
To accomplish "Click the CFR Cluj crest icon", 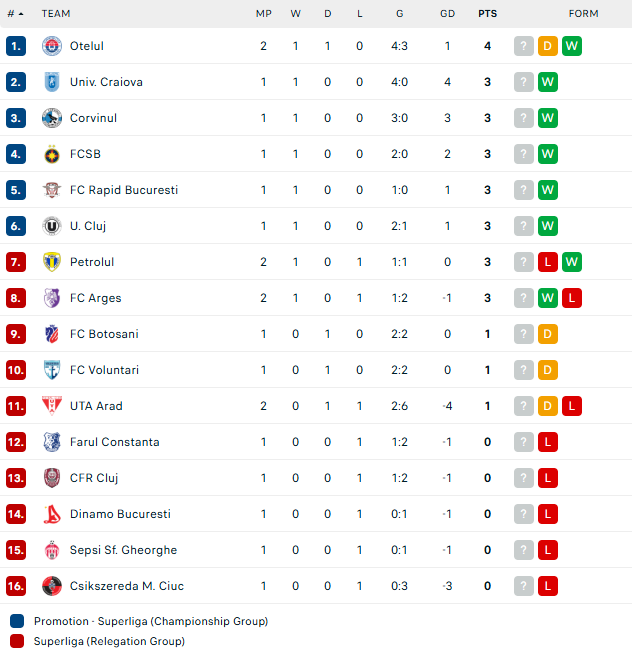I will (x=52, y=478).
